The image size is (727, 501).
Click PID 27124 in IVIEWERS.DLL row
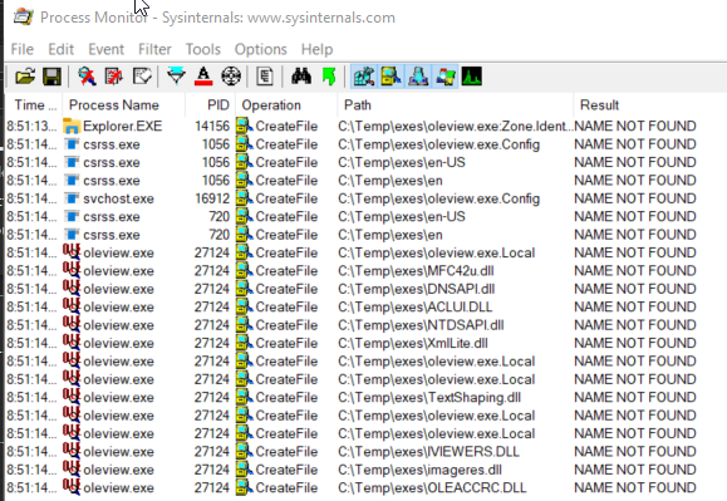(x=212, y=451)
